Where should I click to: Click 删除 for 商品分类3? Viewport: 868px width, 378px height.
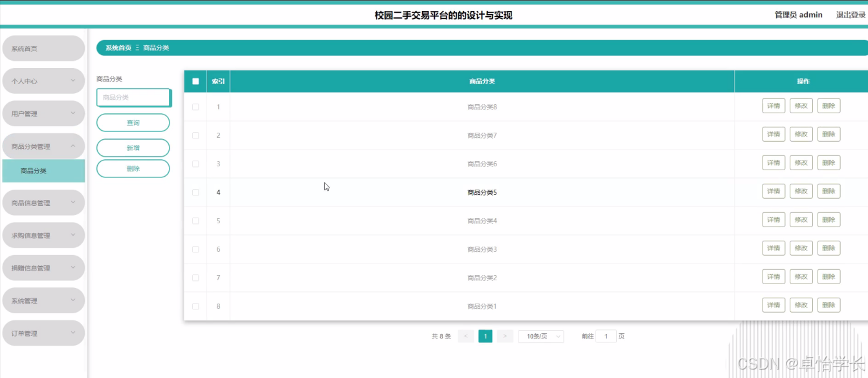tap(829, 249)
